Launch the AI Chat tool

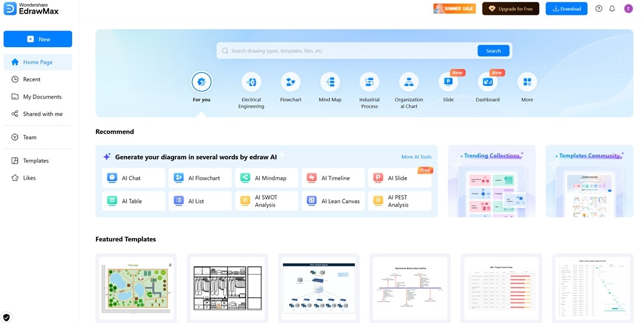pyautogui.click(x=134, y=178)
